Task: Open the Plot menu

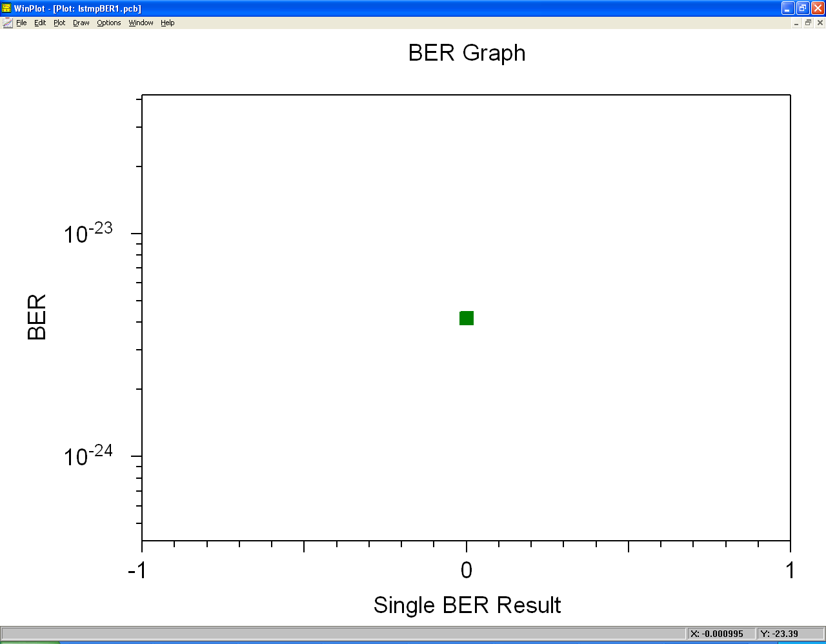Action: coord(59,23)
